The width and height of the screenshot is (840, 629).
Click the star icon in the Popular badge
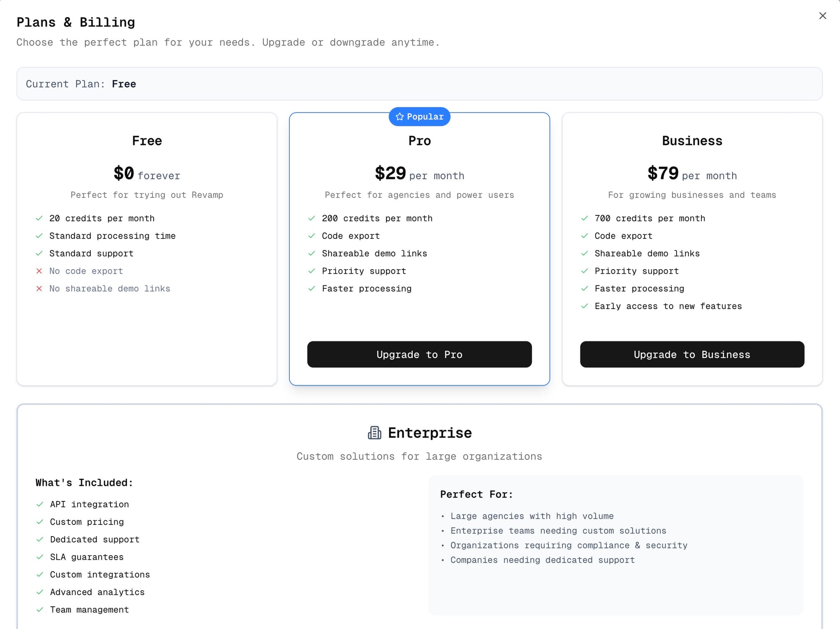point(399,117)
